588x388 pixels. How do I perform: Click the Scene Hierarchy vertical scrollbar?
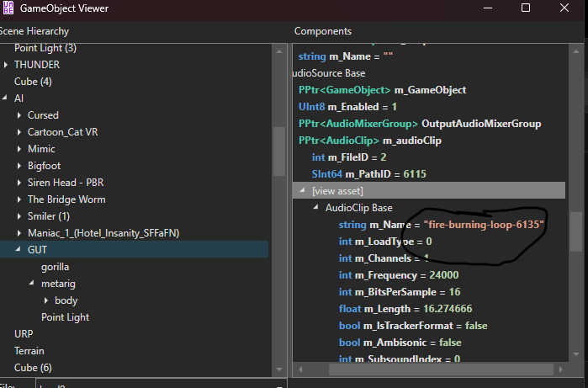[x=279, y=151]
